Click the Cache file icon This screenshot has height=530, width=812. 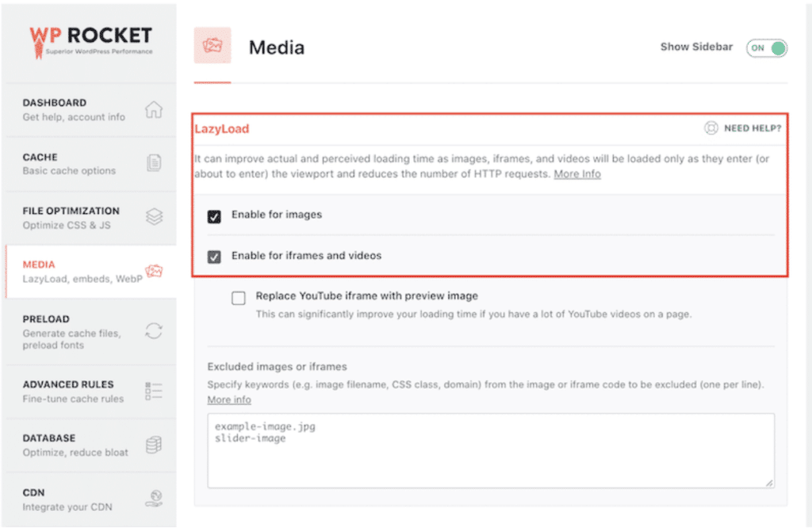click(x=154, y=163)
